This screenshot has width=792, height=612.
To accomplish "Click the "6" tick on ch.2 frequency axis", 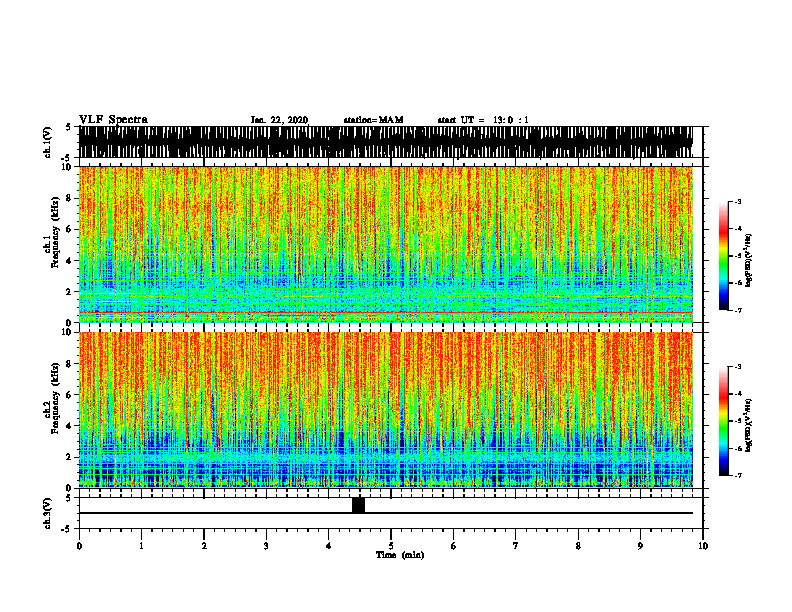I will 70,394.
